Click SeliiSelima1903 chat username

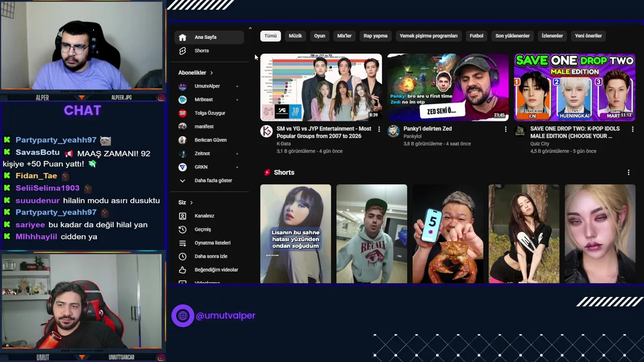coord(47,188)
